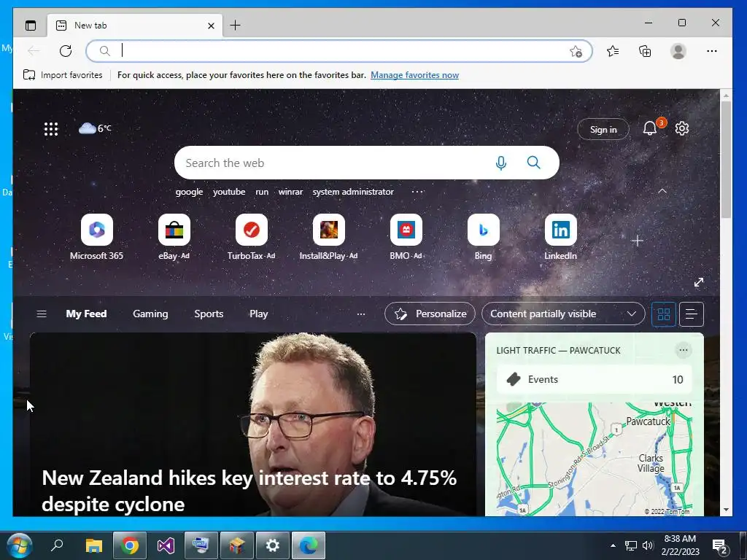Click Manage favorites now link
This screenshot has width=747, height=560.
point(414,75)
